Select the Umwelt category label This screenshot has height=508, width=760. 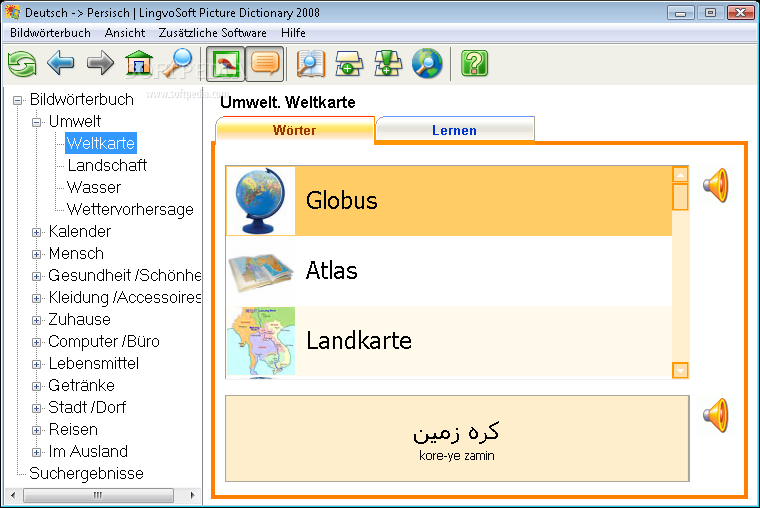[75, 121]
